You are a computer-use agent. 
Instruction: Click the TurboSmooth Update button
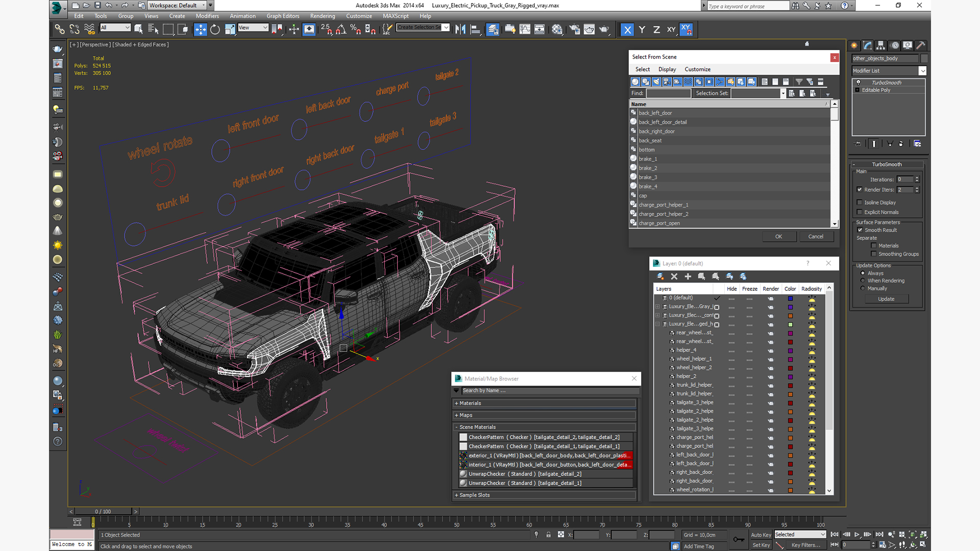pyautogui.click(x=886, y=299)
